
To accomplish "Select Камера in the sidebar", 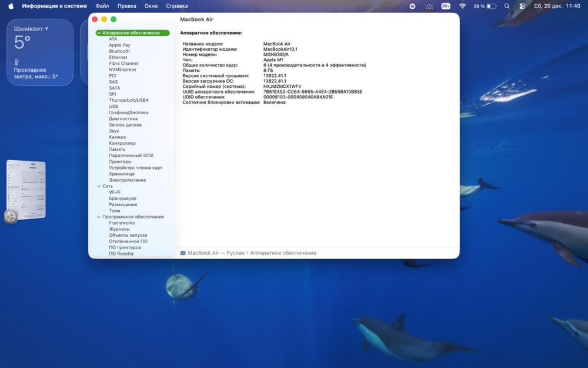I will click(118, 137).
